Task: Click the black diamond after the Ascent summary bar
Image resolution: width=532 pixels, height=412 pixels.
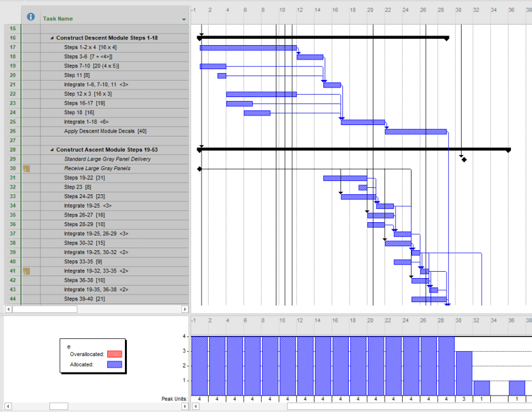Action: tap(464, 159)
